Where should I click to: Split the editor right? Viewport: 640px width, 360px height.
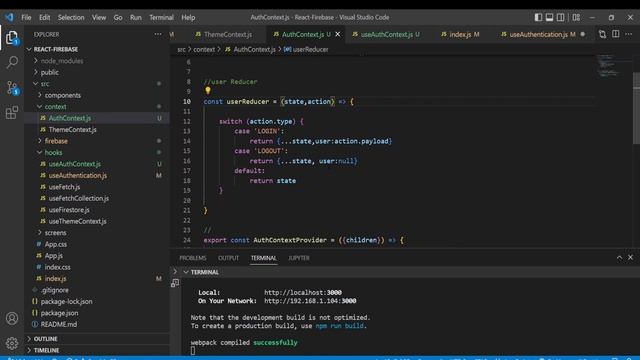tap(616, 34)
